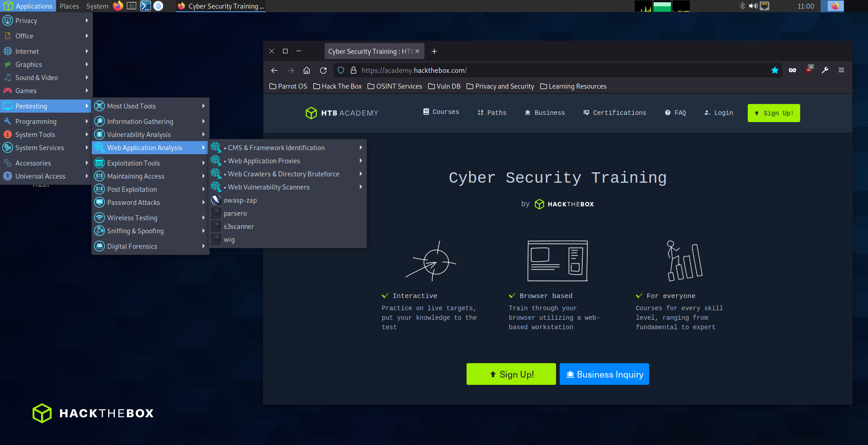Open Sniffing & Spoofing category

click(x=150, y=231)
